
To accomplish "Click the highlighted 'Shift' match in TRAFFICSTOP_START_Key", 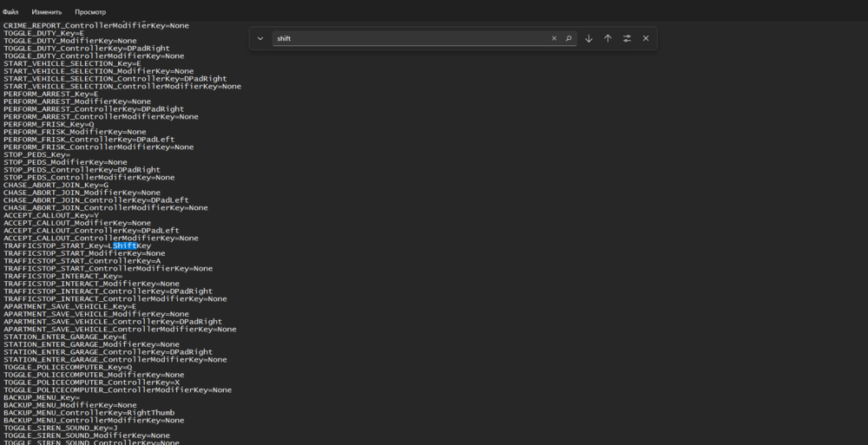I will 124,245.
